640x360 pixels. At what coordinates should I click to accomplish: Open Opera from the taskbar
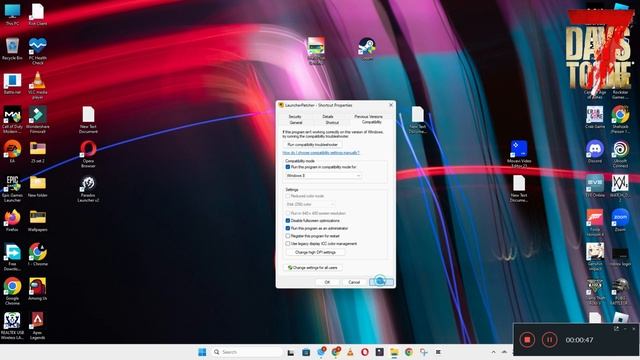364,352
